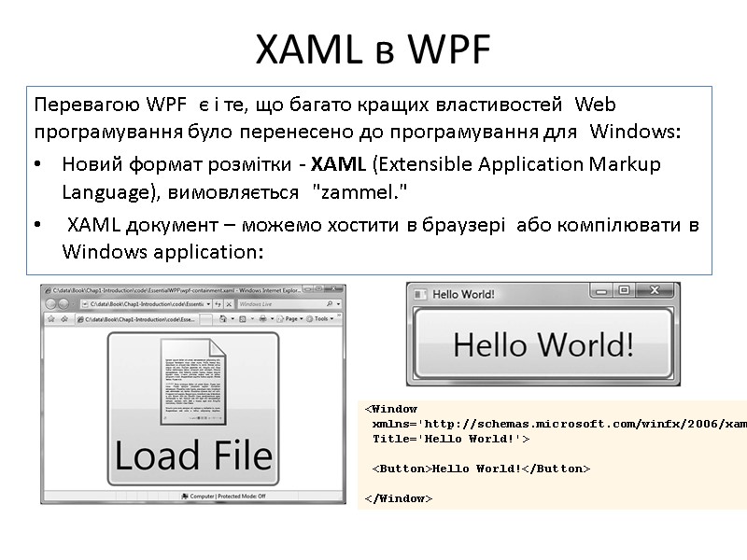The image size is (747, 560).
Task: Click the document picture on Load File button
Action: (193, 381)
